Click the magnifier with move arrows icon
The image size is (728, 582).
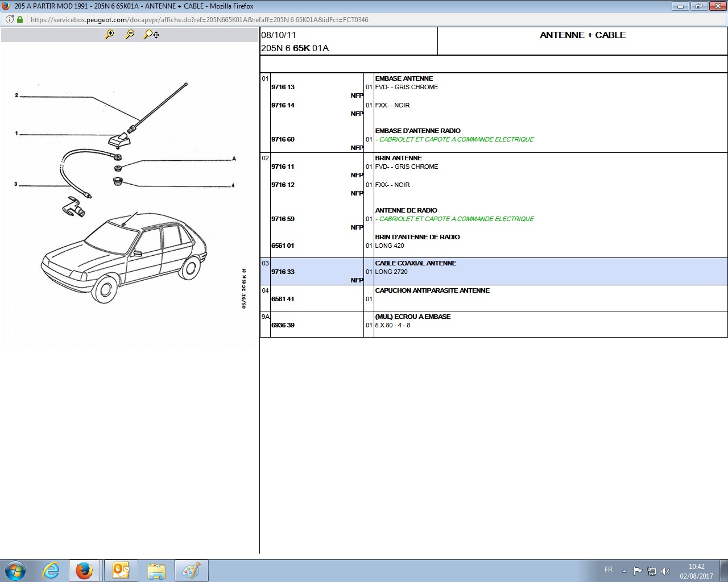click(x=151, y=34)
